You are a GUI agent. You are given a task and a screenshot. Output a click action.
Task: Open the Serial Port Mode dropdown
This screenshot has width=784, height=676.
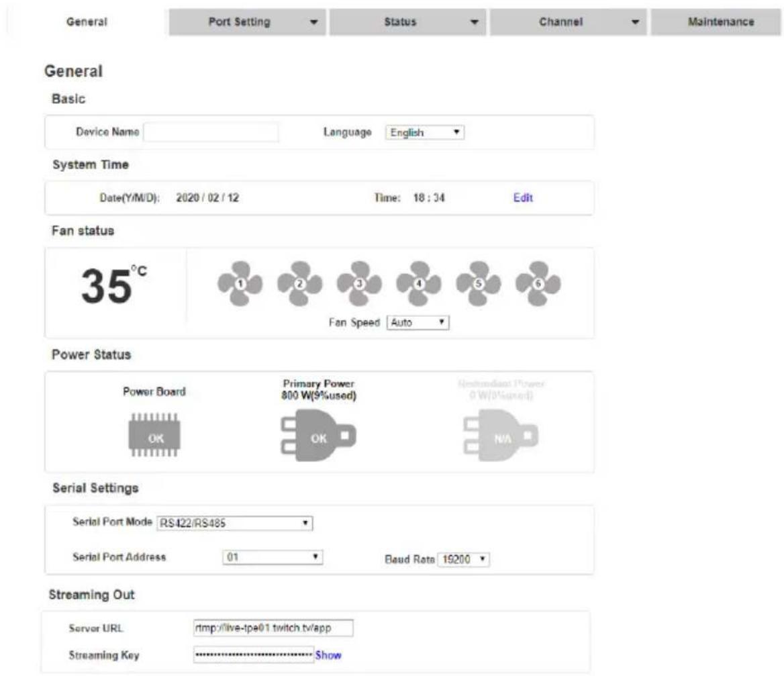pos(234,523)
